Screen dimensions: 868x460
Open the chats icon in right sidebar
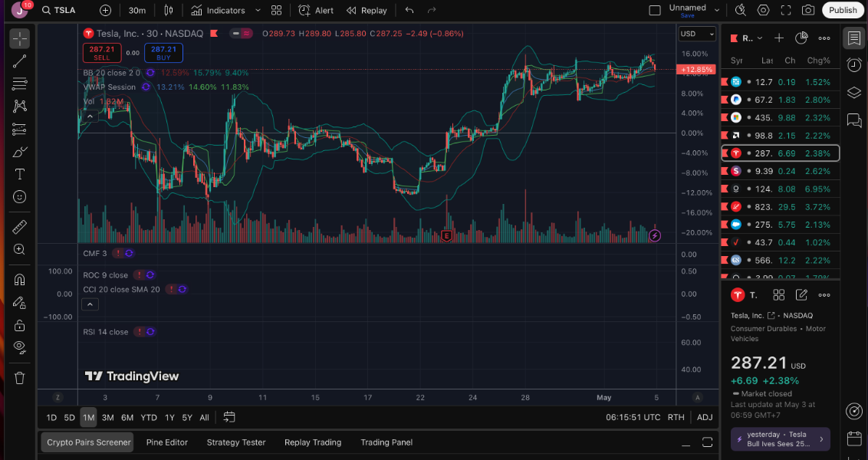(x=854, y=120)
